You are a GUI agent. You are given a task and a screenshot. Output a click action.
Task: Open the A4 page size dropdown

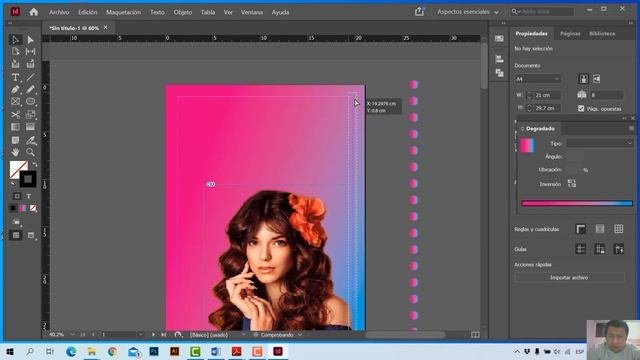(x=538, y=79)
